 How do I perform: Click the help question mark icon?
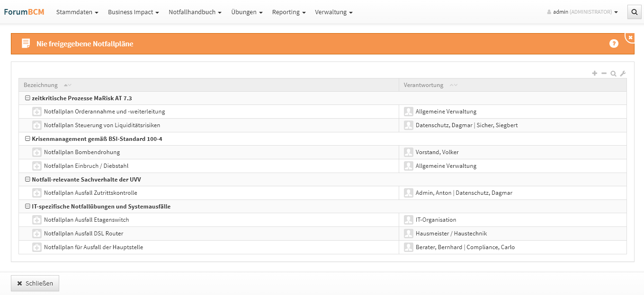pos(614,44)
